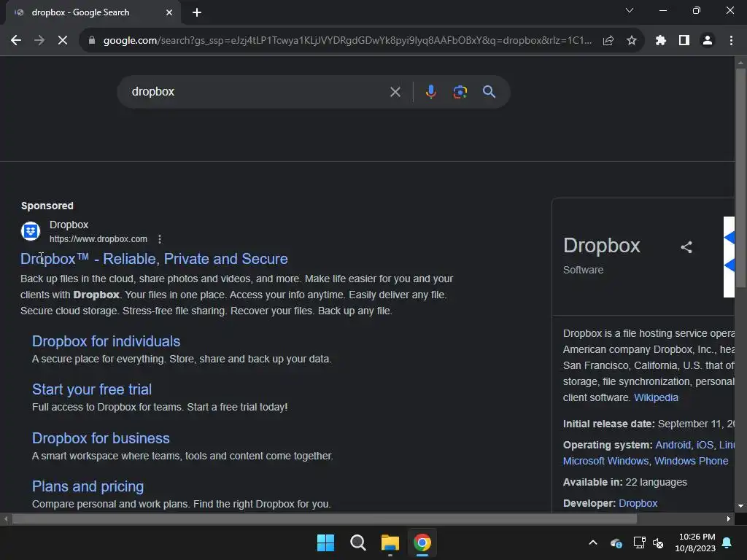The width and height of the screenshot is (747, 560).
Task: Click the horizontal scrollbar thumb
Action: (325, 518)
